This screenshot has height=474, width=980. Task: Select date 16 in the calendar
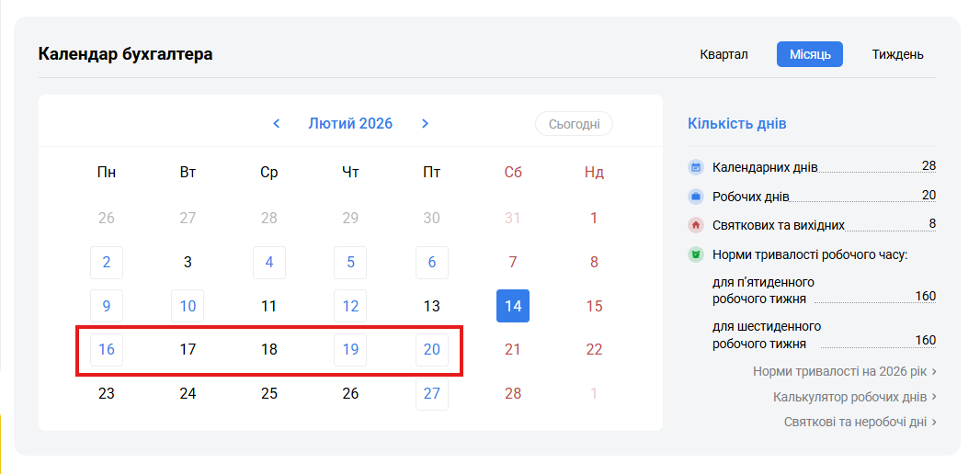pos(107,350)
